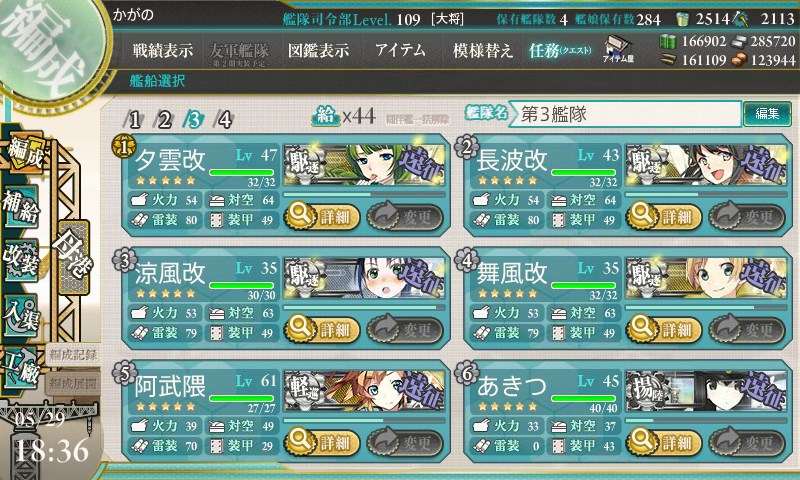
Task: Switch to fleet tab 1
Action: (134, 120)
